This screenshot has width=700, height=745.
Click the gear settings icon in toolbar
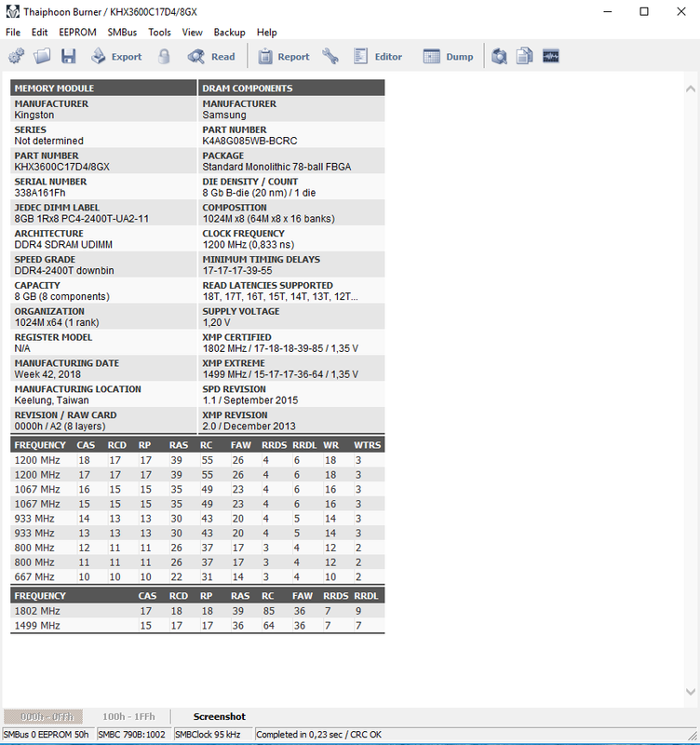point(17,56)
